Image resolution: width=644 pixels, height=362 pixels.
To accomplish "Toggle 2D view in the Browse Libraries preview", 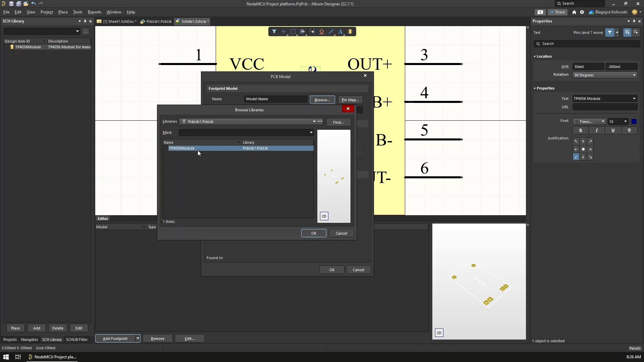I will pyautogui.click(x=324, y=216).
